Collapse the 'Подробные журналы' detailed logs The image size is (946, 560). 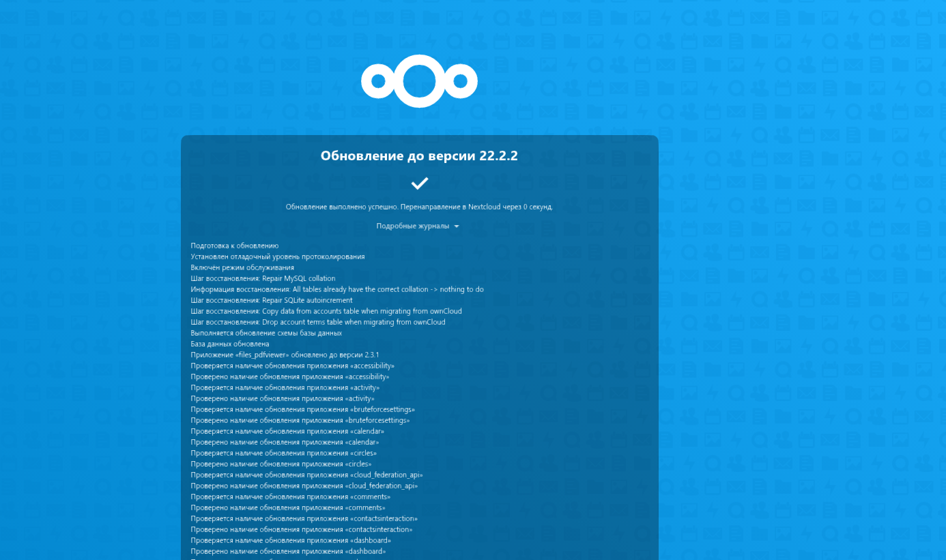[417, 226]
